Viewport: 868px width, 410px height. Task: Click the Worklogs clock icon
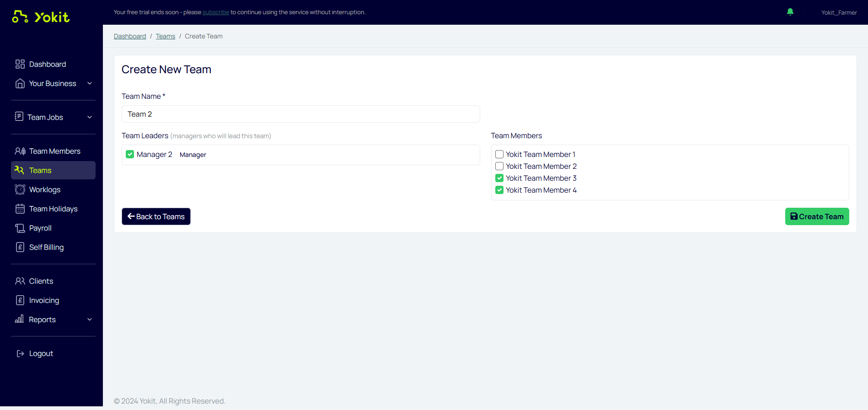click(x=20, y=189)
